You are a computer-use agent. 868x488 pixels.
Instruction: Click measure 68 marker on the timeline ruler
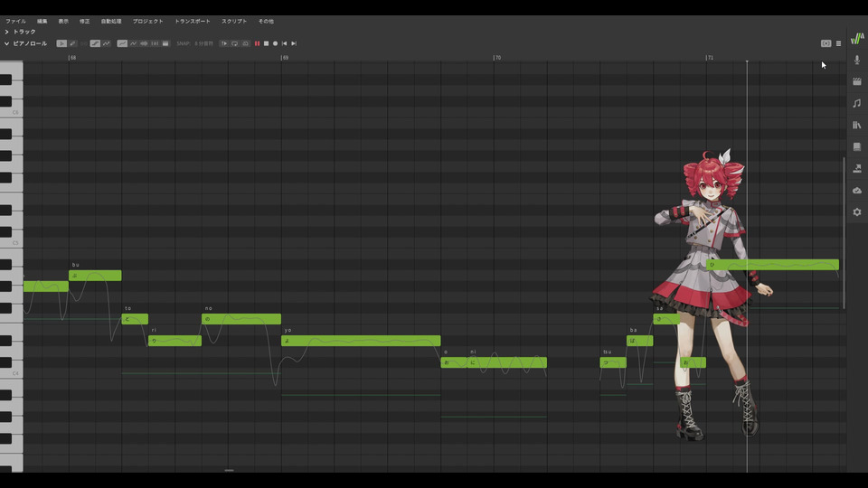pyautogui.click(x=72, y=58)
